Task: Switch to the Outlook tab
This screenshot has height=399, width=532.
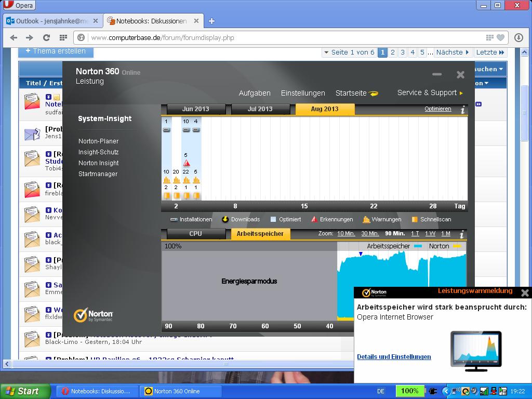Action: [52, 21]
